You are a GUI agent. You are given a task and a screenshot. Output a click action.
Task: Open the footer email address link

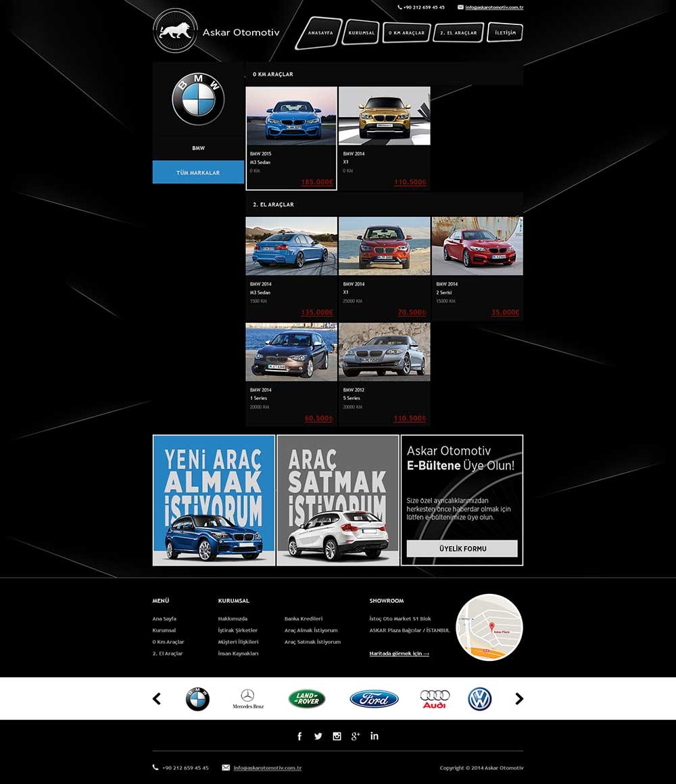click(x=267, y=768)
